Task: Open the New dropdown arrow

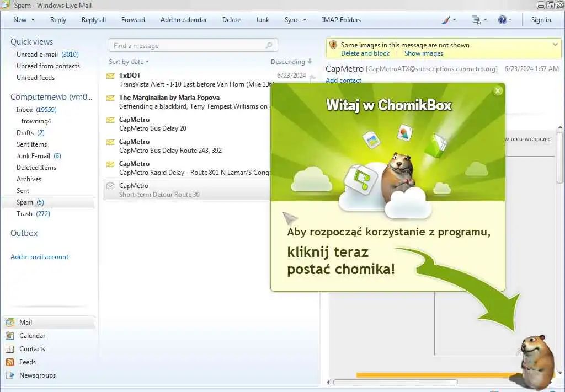Action: pos(33,20)
